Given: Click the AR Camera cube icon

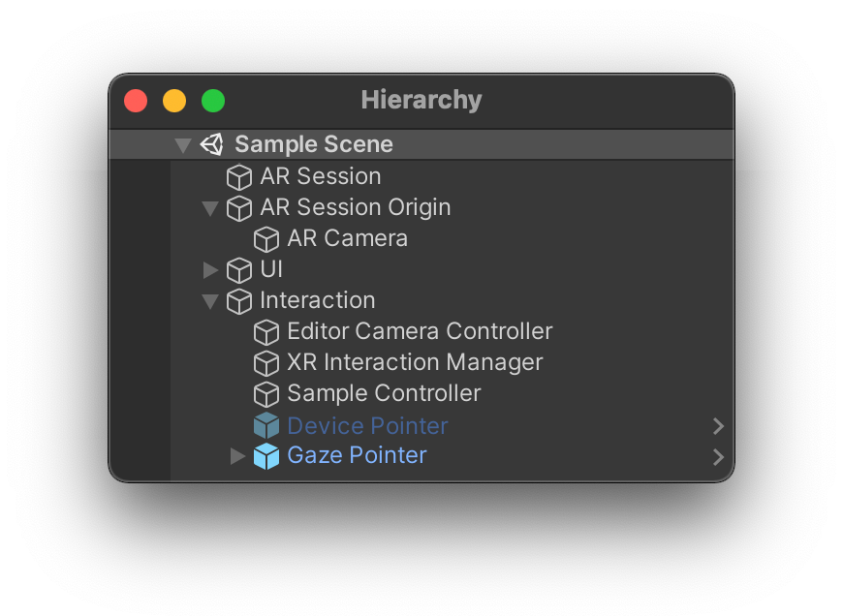Looking at the screenshot, I should (266, 239).
